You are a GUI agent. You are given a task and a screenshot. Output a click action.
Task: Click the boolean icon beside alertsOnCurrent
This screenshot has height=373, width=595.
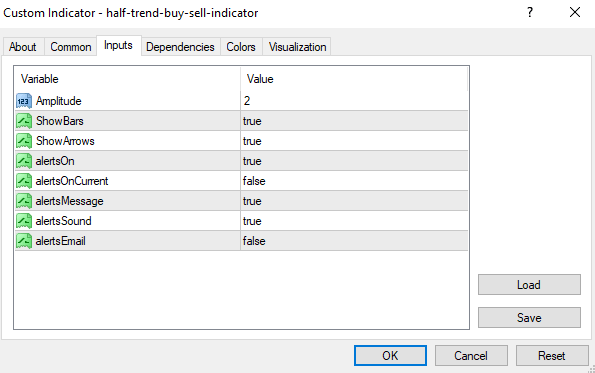[24, 181]
